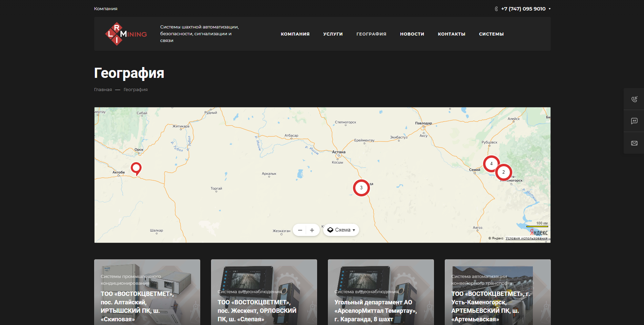Click the Системы шахтной автоматизации tagline
The height and width of the screenshot is (325, 644).
[x=200, y=34]
